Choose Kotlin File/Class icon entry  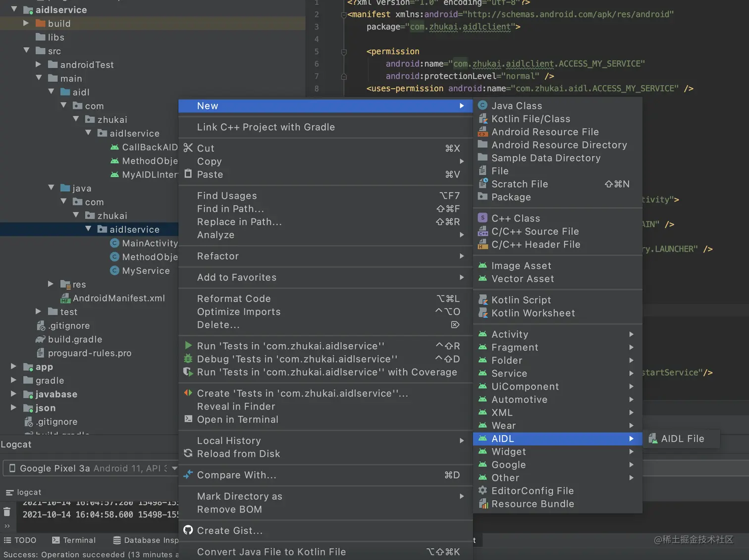point(483,119)
